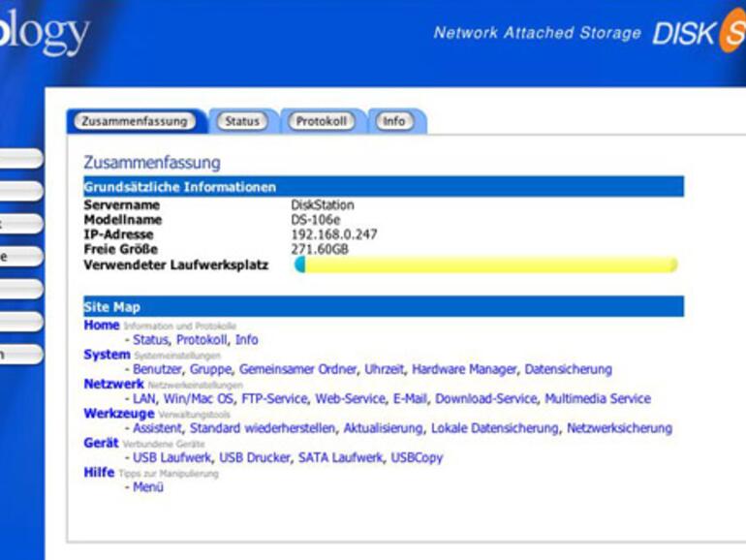Select the USBCopy link
The width and height of the screenshot is (746, 560).
click(417, 457)
